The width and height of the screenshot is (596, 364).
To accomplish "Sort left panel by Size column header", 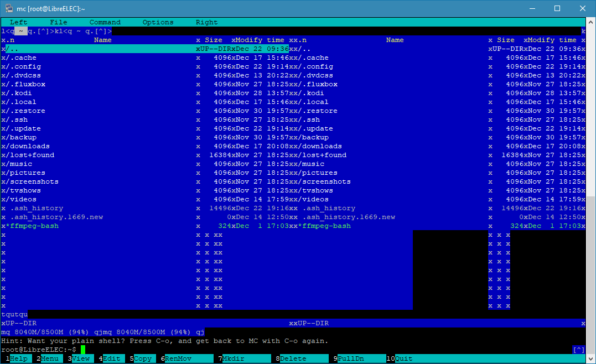I will coord(213,40).
